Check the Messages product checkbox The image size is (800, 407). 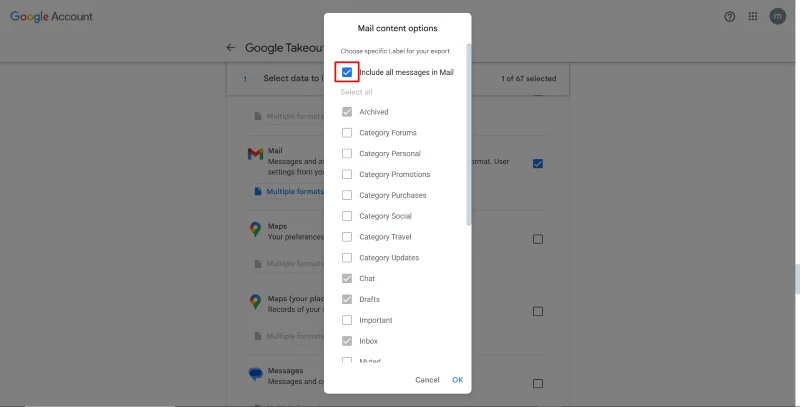tap(538, 384)
